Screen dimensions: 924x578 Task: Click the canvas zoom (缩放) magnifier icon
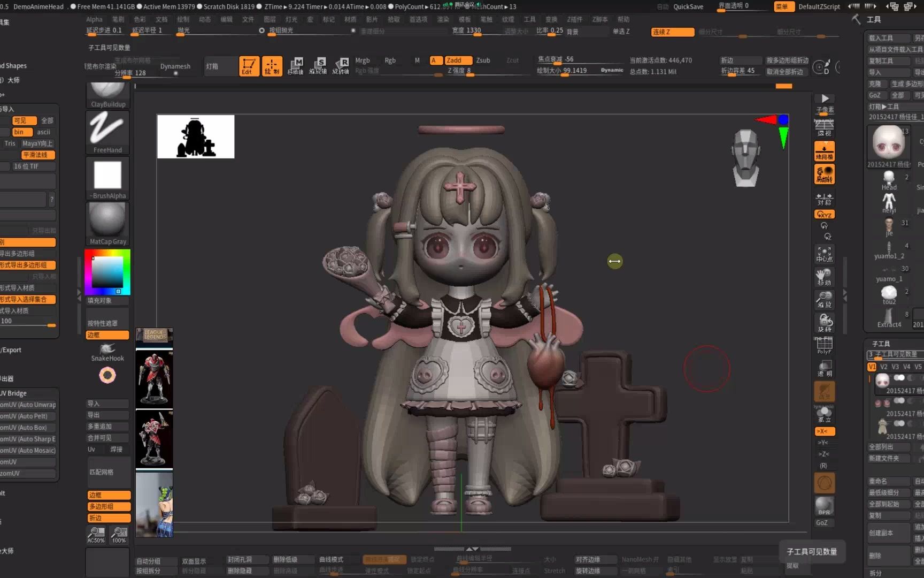[x=824, y=300]
